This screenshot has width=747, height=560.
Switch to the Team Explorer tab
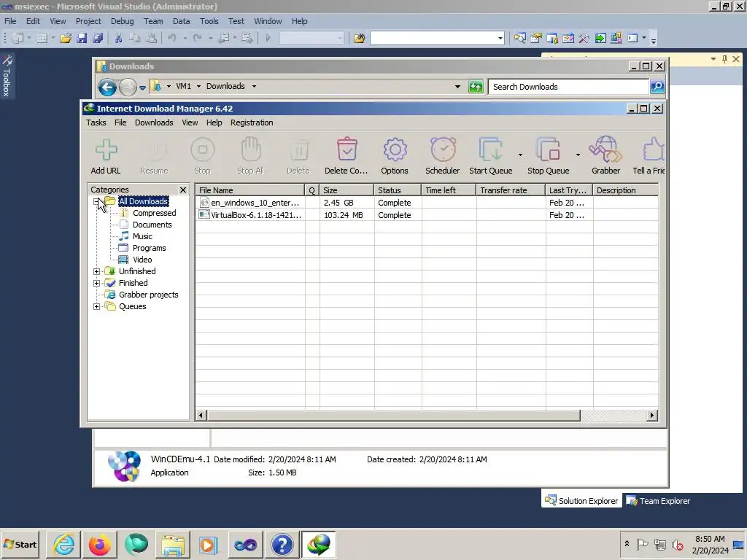click(x=658, y=501)
